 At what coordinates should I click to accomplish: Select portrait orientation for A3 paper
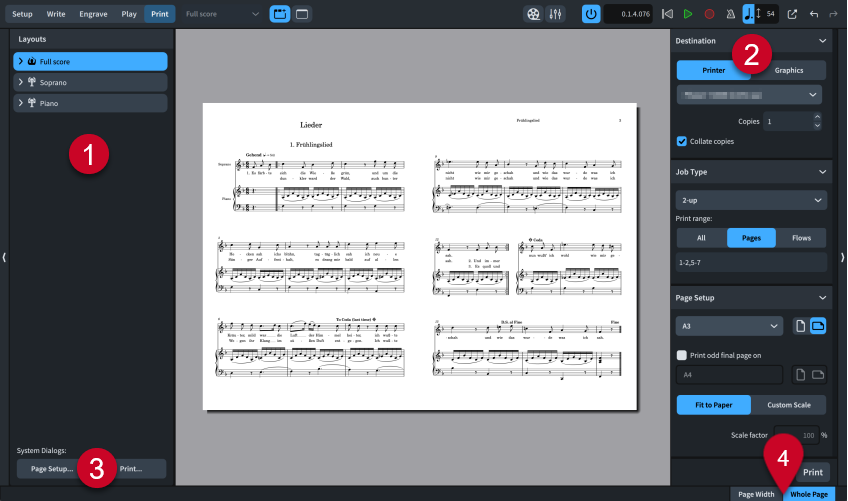[799, 326]
